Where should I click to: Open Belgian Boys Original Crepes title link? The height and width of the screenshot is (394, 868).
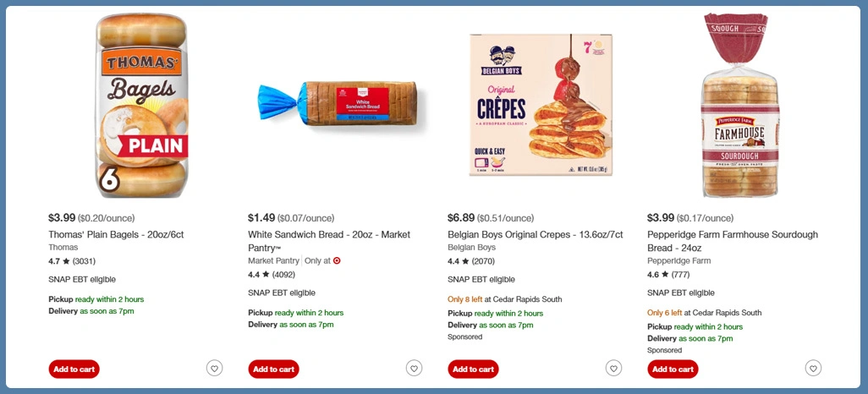click(535, 234)
